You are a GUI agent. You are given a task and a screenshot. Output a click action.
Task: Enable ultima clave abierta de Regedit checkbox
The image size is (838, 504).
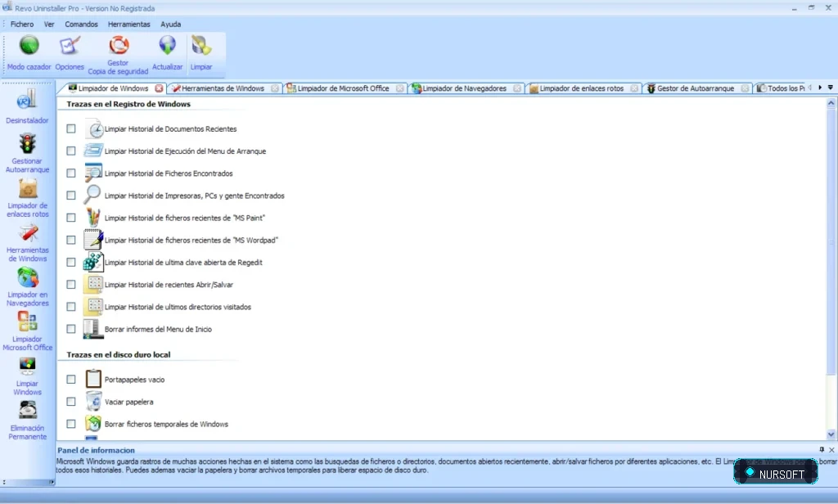click(x=71, y=262)
